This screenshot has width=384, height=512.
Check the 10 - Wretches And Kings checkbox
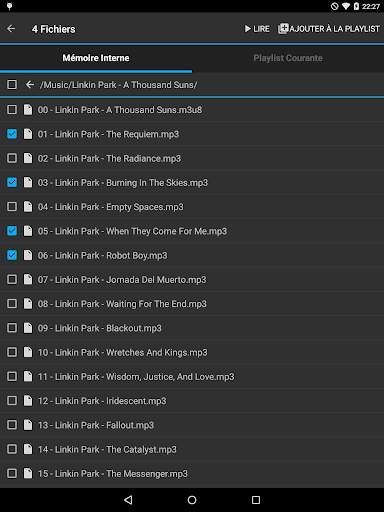click(12, 352)
